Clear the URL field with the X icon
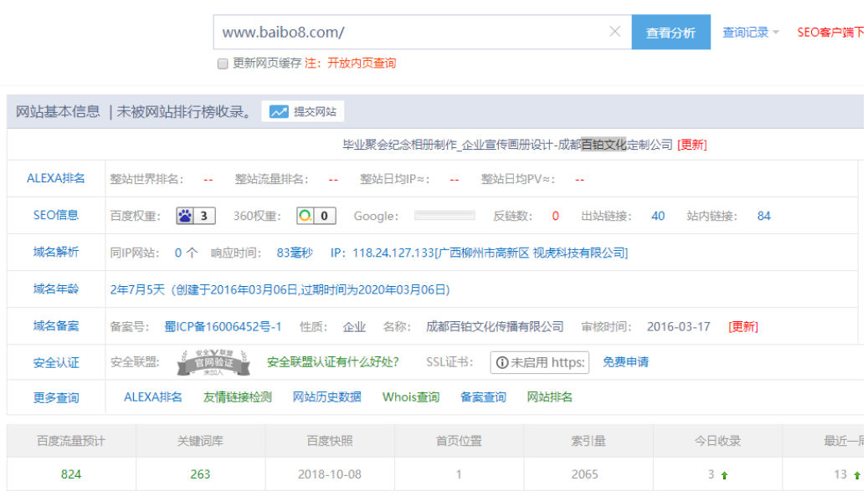Screen dimensions: 868x496 point(614,32)
